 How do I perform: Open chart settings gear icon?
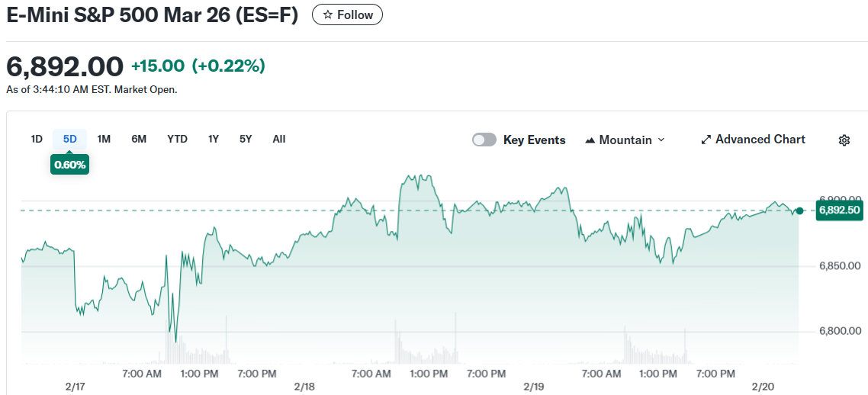(844, 140)
